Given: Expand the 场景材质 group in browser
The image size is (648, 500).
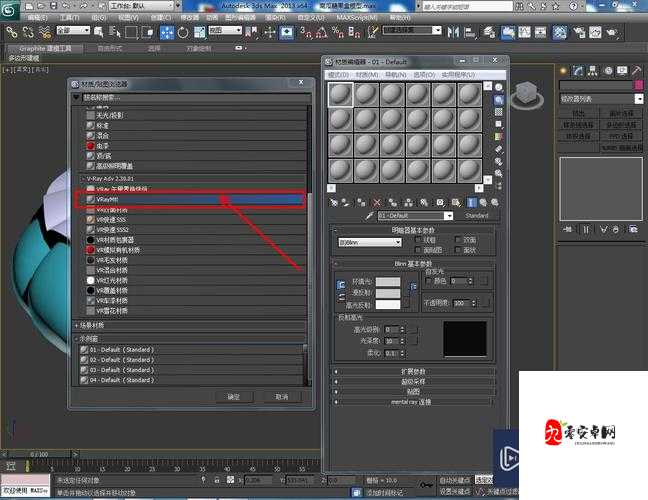Looking at the screenshot, I should (x=190, y=326).
